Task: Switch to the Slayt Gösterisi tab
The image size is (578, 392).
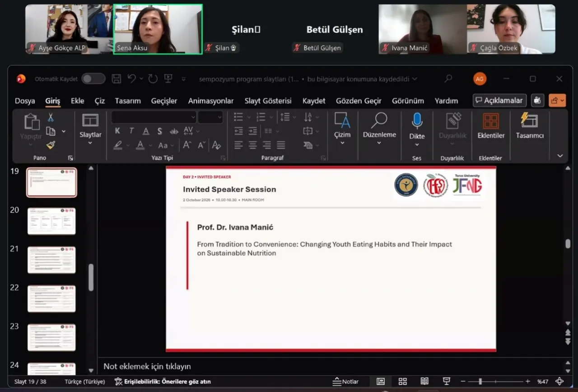Action: coord(268,101)
